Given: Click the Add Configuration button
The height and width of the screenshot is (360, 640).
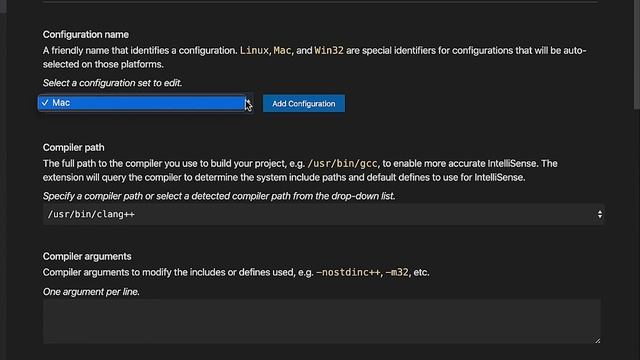Looking at the screenshot, I should (x=304, y=104).
